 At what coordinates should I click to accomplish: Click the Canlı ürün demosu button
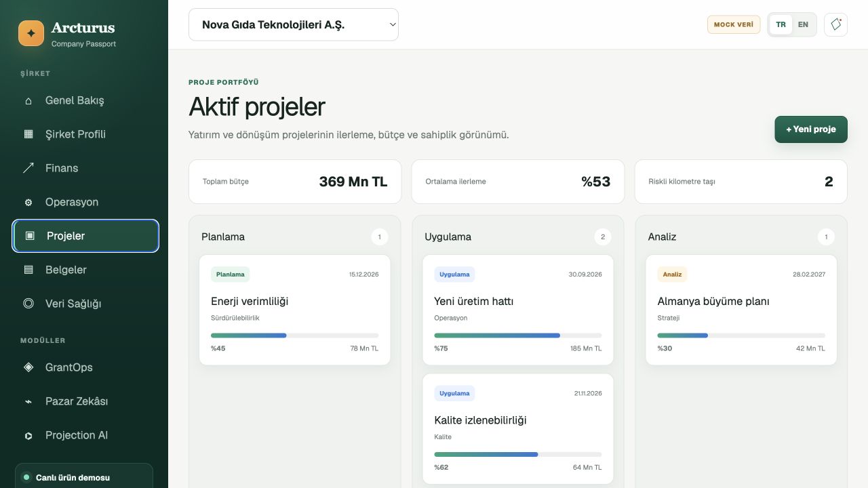(x=84, y=476)
